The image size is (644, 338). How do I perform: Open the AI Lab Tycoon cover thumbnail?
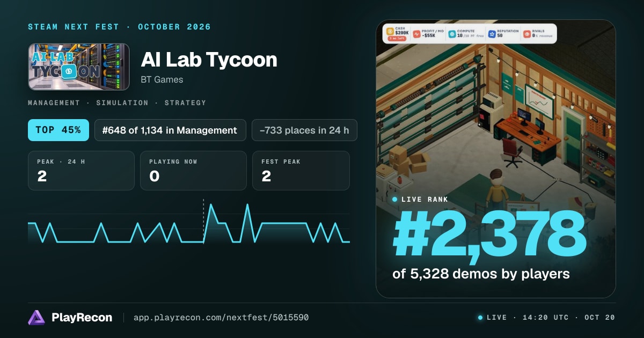(79, 67)
